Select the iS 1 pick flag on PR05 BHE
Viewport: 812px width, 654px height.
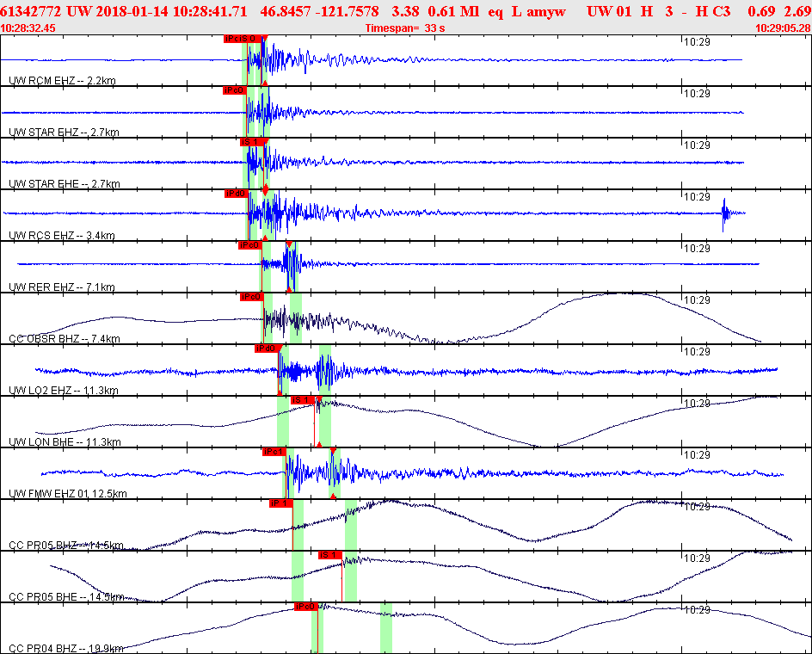(328, 555)
